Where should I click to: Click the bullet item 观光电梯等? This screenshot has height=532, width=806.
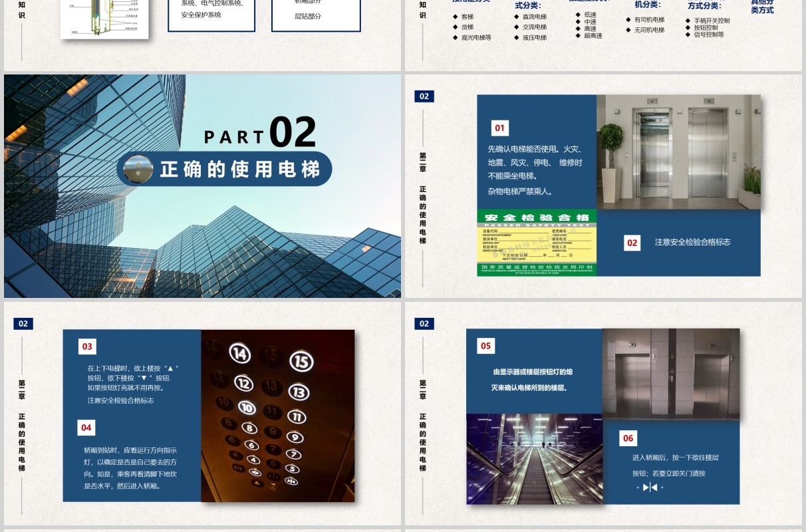tap(476, 38)
